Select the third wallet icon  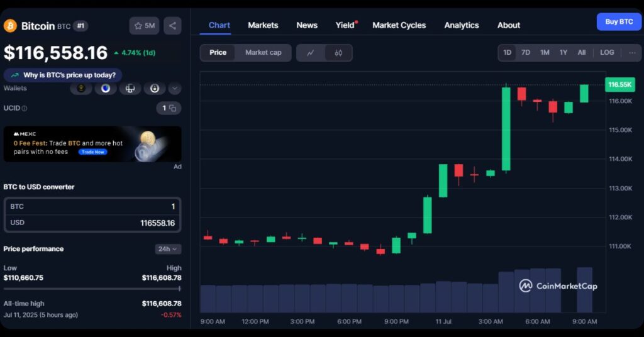(130, 88)
